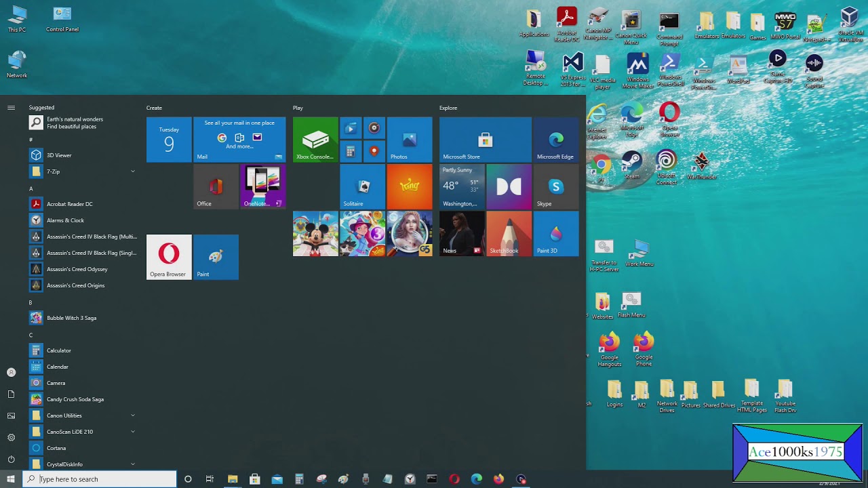Viewport: 868px width, 488px height.
Task: Open Canon Quick Menu desktop shortcut
Action: pyautogui.click(x=631, y=27)
